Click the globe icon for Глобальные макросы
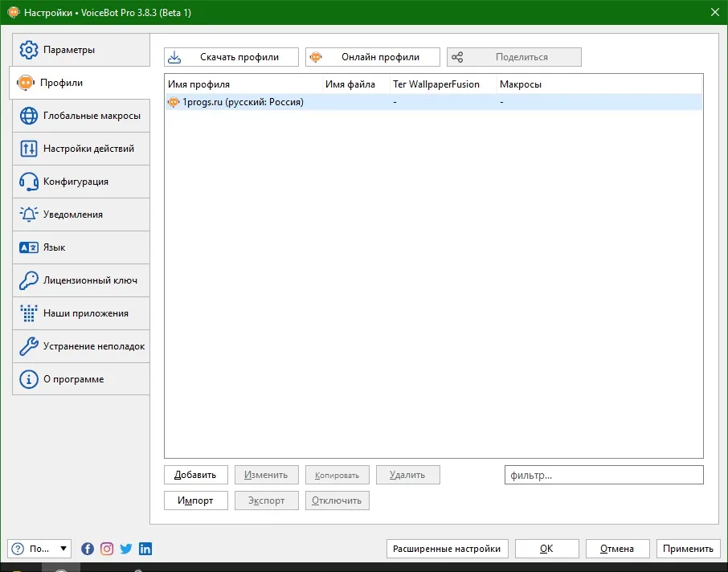 tap(29, 116)
